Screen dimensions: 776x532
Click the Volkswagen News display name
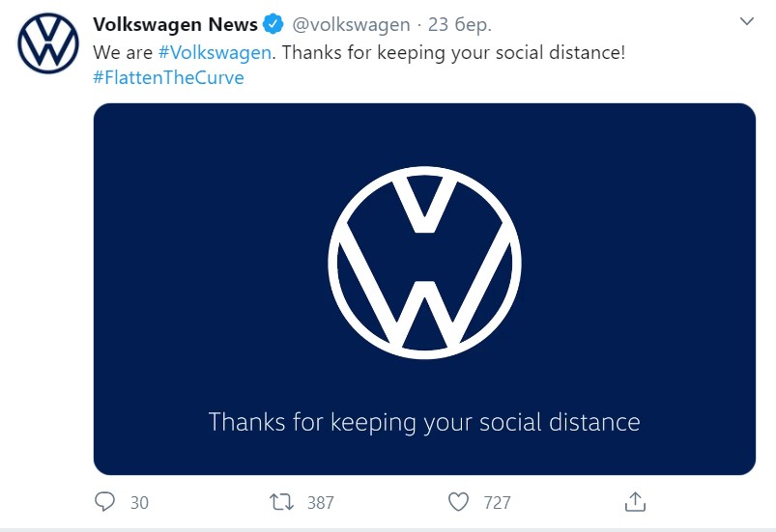tap(175, 24)
